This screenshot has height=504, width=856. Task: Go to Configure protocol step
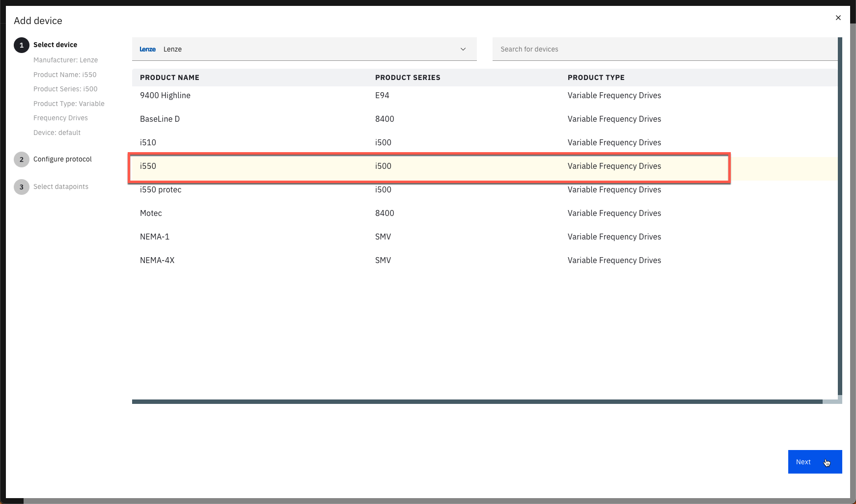coord(62,159)
